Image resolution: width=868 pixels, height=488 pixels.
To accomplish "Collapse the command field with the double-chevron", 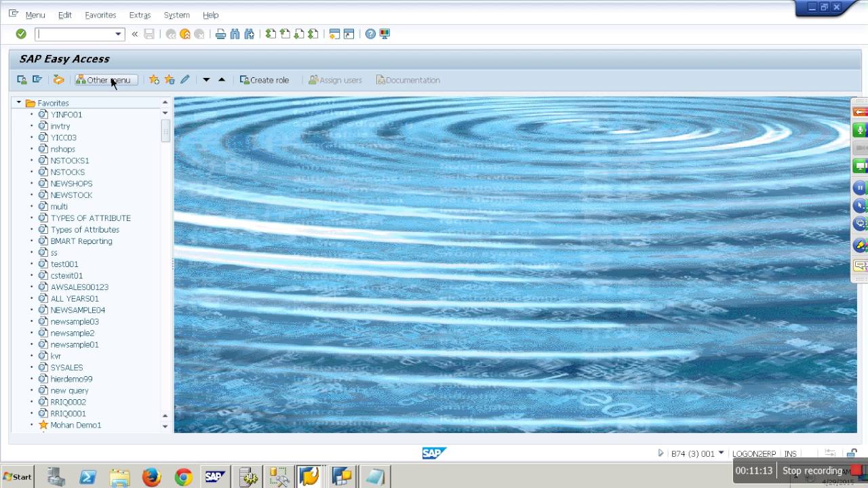I will coord(135,34).
